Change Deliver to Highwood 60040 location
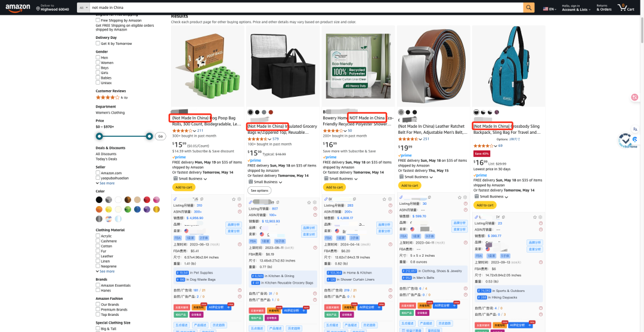The width and height of the screenshot is (644, 332). click(52, 7)
